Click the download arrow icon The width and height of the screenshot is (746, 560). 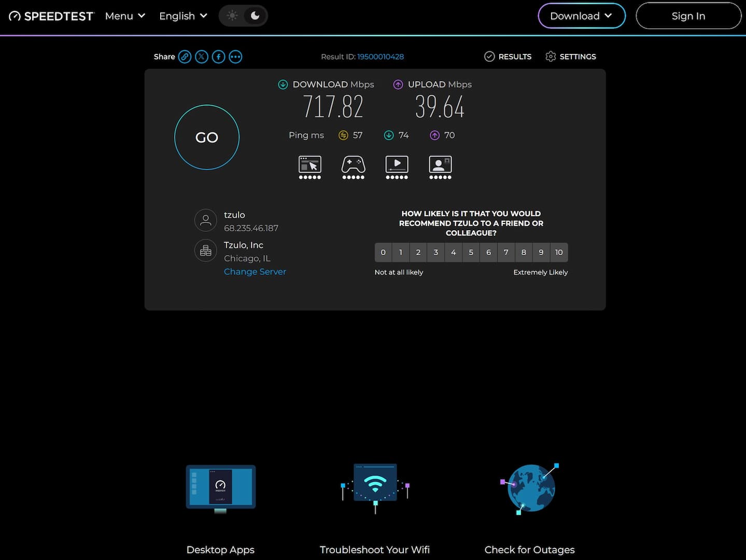(283, 85)
